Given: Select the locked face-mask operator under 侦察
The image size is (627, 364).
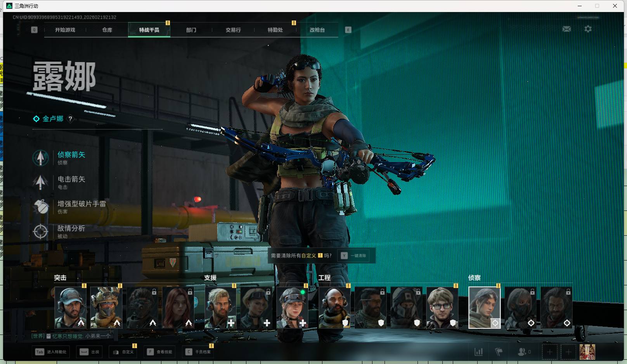Looking at the screenshot, I should click(520, 308).
